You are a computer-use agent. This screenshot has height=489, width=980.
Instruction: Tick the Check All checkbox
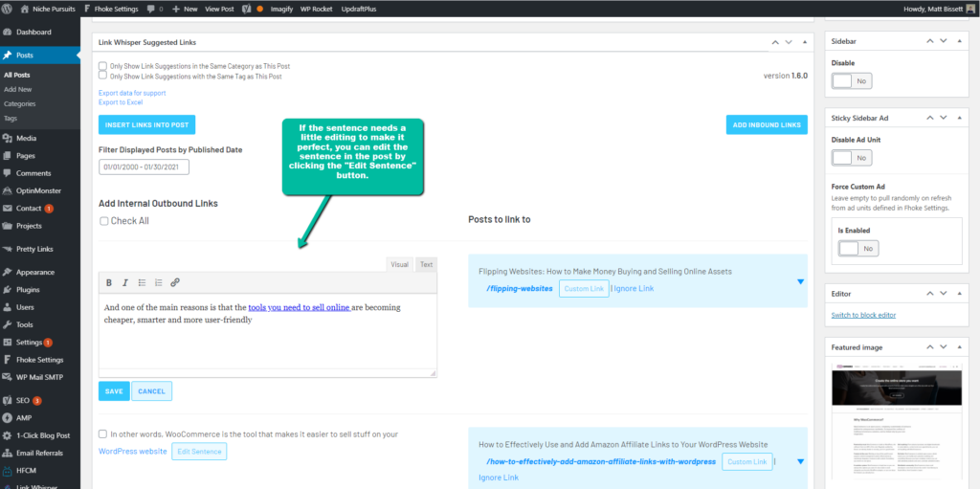coord(104,221)
